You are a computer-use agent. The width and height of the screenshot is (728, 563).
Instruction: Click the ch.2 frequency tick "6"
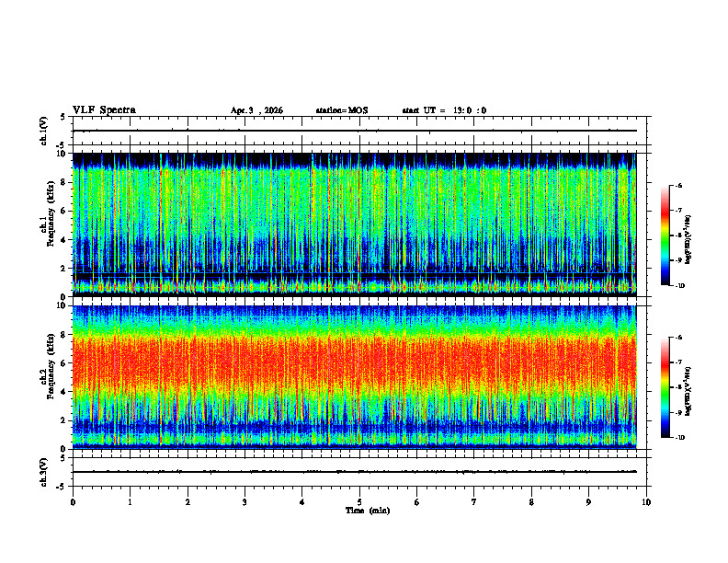click(x=64, y=363)
